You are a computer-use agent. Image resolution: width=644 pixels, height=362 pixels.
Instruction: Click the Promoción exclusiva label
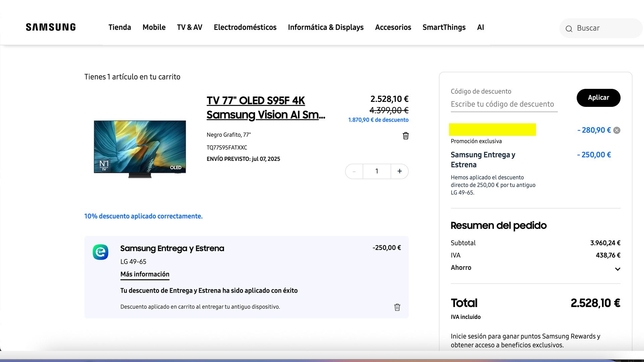click(x=476, y=141)
